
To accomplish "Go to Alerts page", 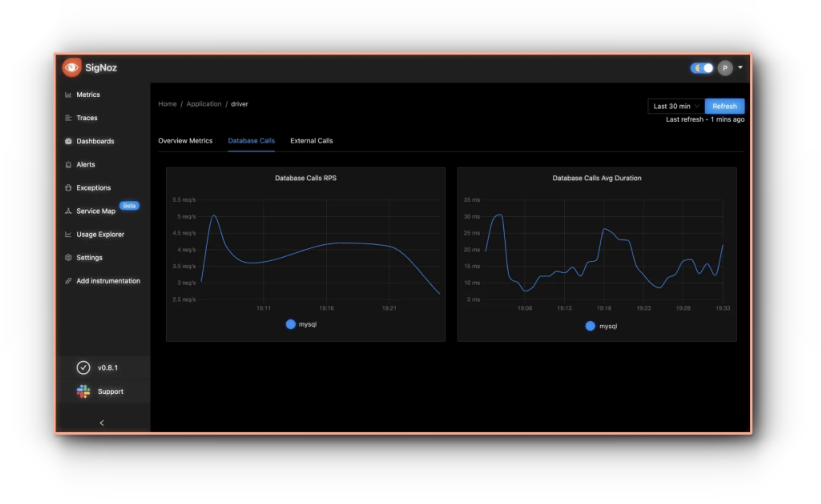I will tap(86, 164).
